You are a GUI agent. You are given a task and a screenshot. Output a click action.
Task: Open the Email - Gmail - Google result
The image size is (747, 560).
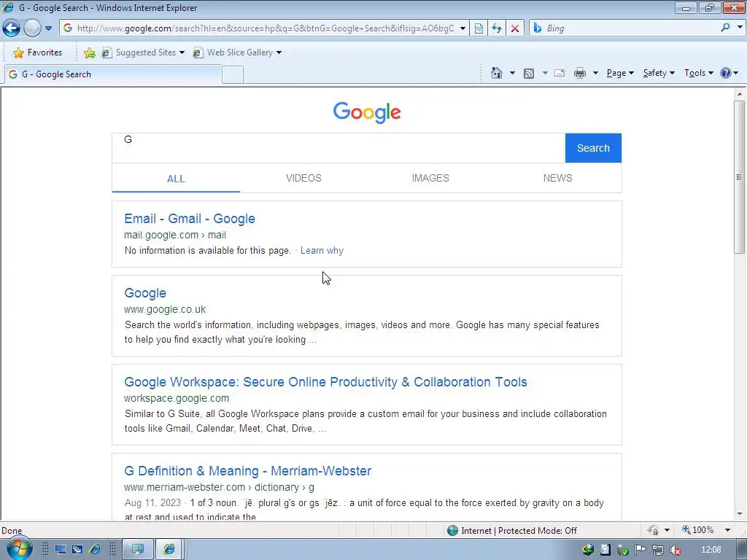(x=190, y=219)
